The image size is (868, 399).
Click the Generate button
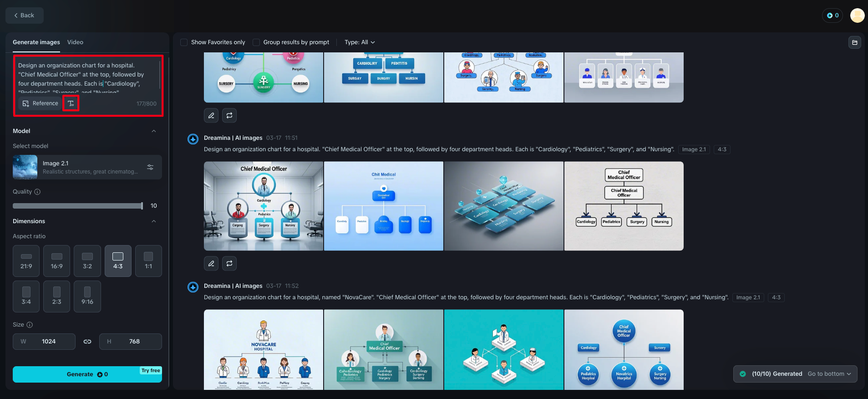click(87, 374)
